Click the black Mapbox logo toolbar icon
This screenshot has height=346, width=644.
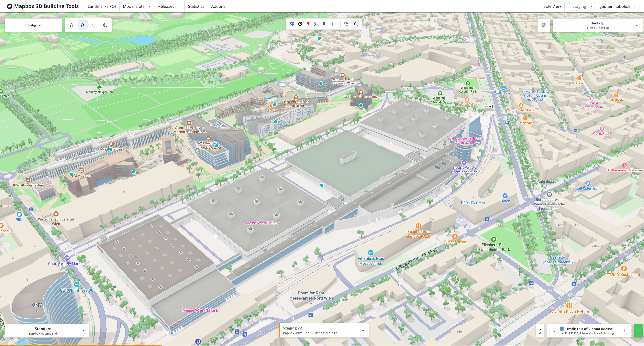coord(300,24)
